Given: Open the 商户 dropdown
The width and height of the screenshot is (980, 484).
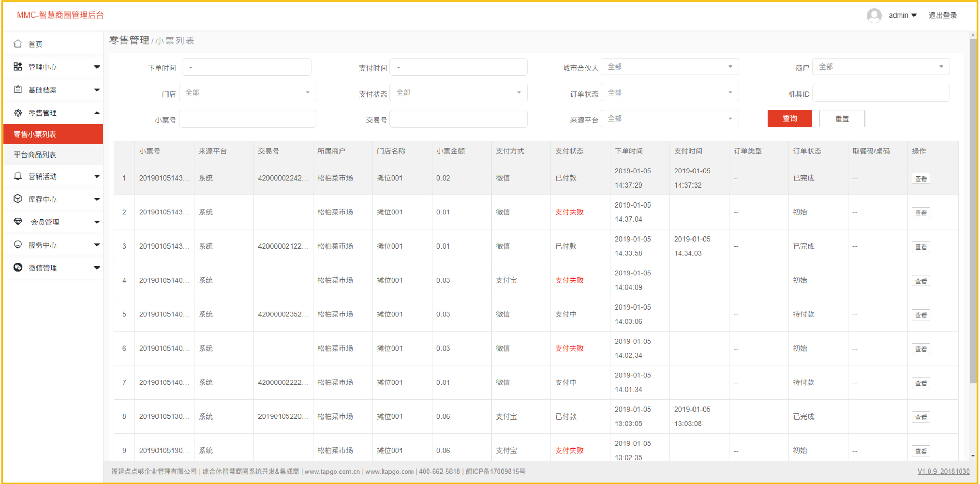Looking at the screenshot, I should point(881,67).
